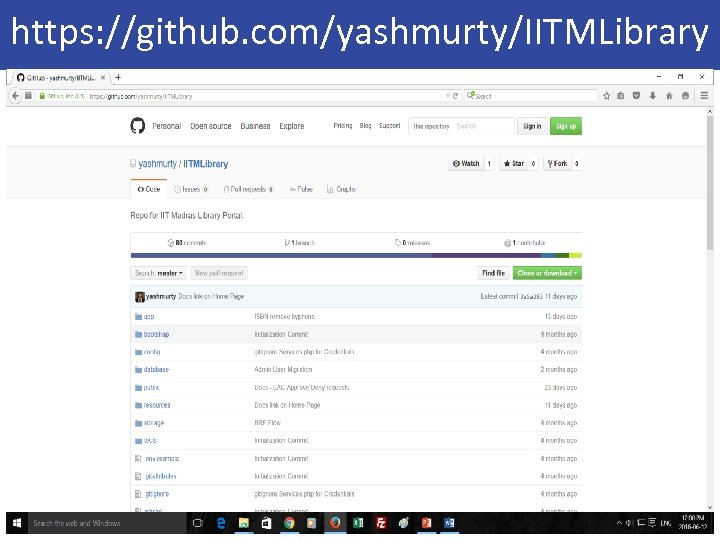Open FileZilla from the taskbar

[x=381, y=523]
